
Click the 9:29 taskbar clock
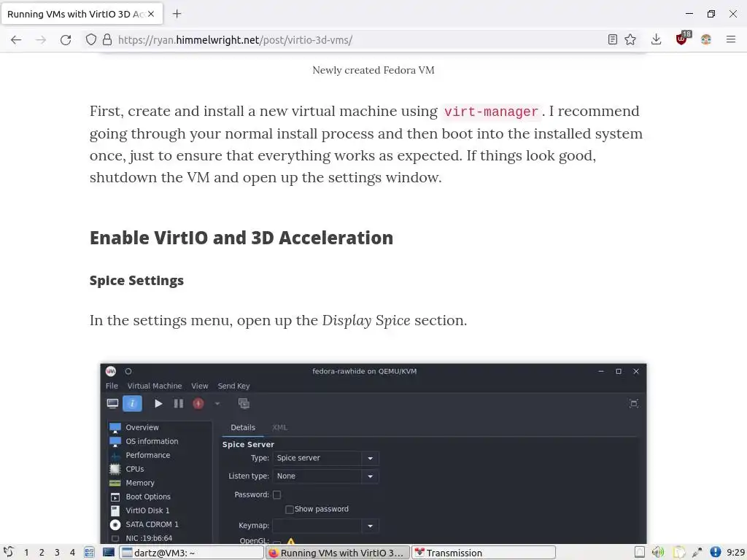point(735,553)
